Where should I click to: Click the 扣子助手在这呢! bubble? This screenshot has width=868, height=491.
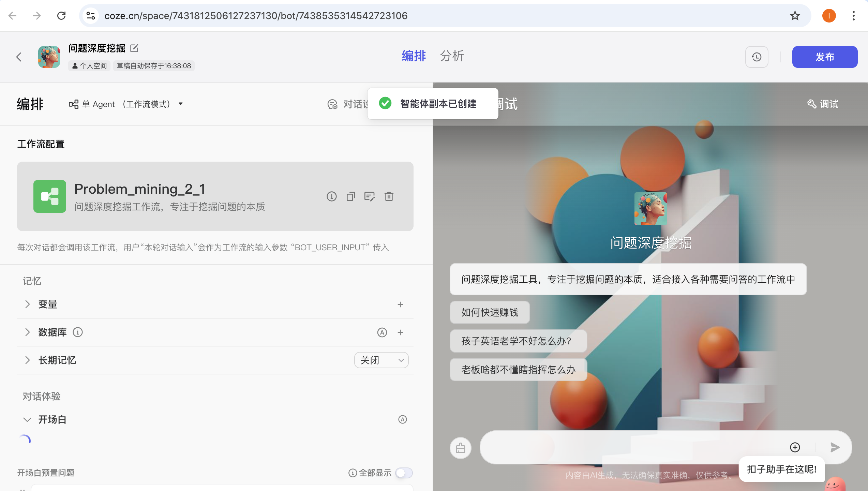(x=782, y=469)
